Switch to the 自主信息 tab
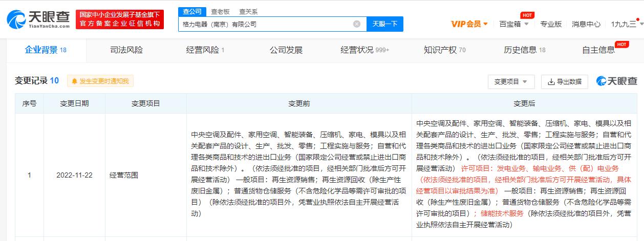Screen dimensions: 644x241 (x=598, y=50)
